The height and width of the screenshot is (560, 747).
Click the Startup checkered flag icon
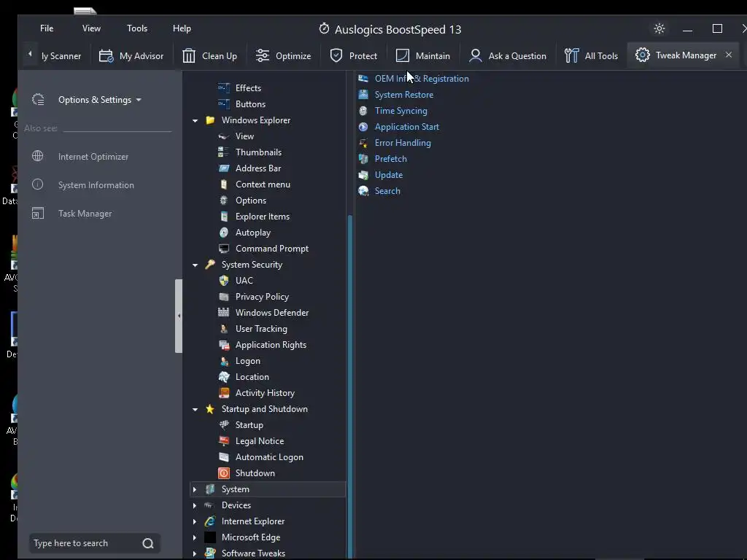(x=223, y=425)
